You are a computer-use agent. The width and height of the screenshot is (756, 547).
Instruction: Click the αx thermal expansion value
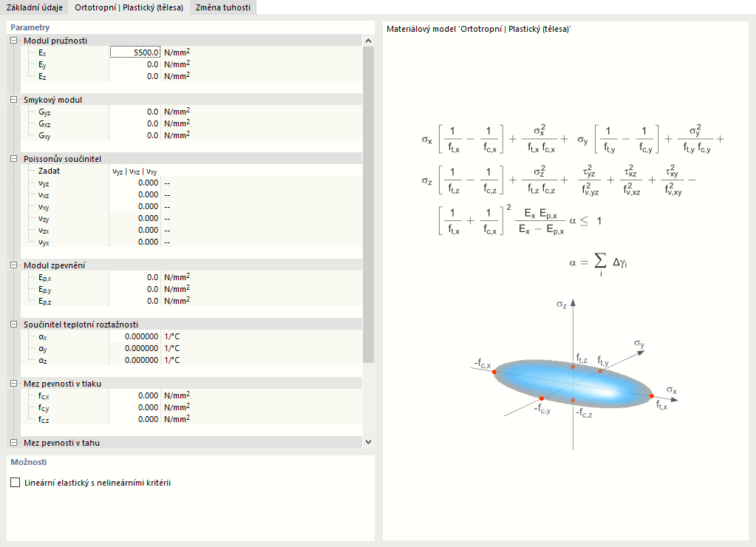pos(135,336)
